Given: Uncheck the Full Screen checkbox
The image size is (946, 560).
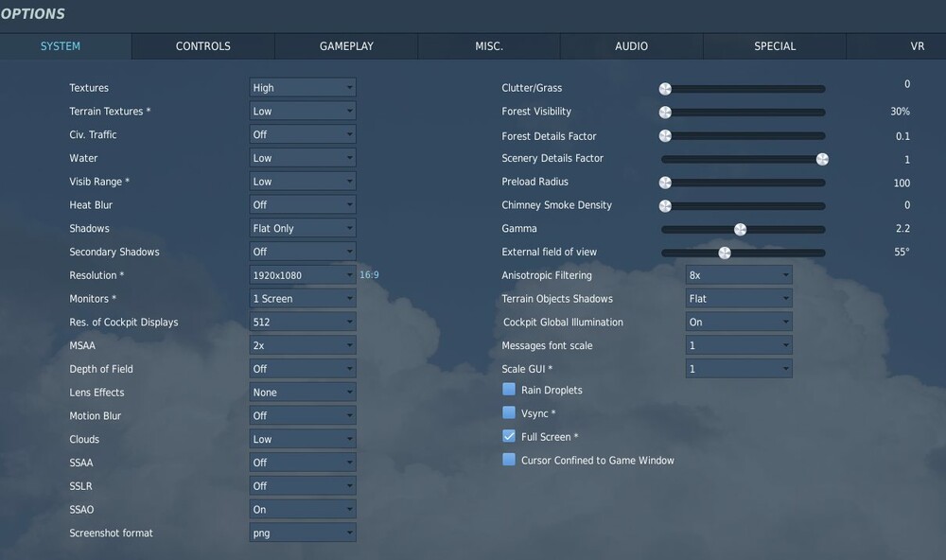Looking at the screenshot, I should pyautogui.click(x=509, y=436).
